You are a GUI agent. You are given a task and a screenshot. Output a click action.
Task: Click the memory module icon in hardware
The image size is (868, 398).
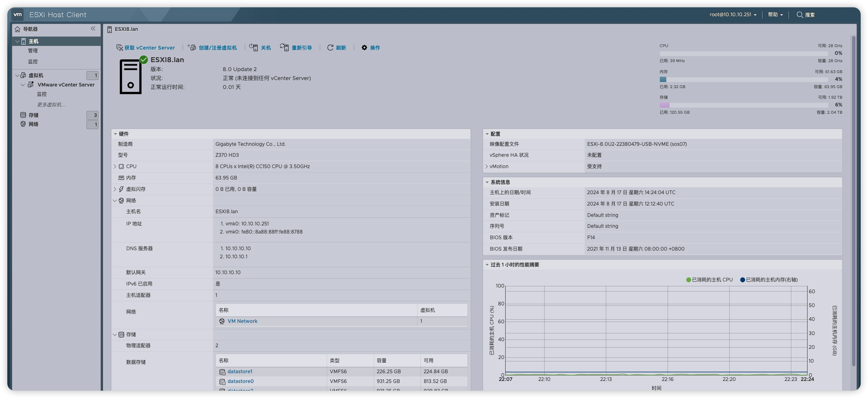[x=121, y=178]
